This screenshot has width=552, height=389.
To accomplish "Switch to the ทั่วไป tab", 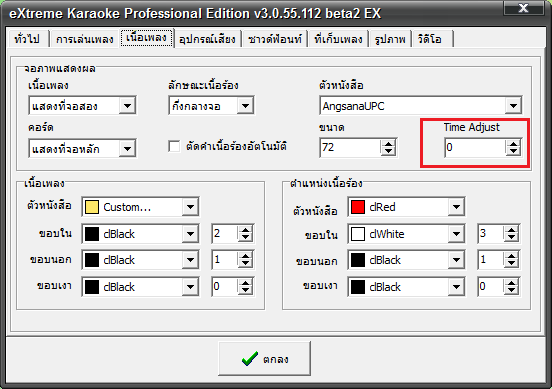I will (27, 38).
